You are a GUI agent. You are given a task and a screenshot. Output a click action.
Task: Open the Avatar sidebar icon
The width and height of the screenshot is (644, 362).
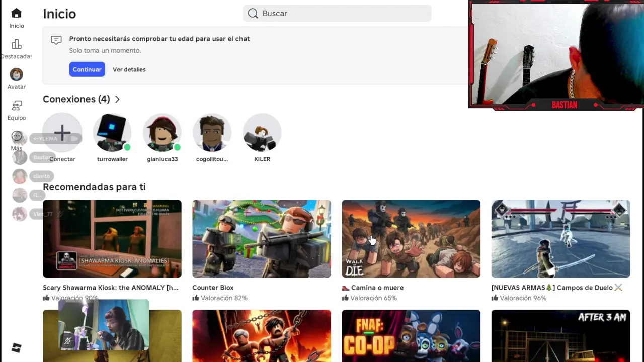click(16, 75)
